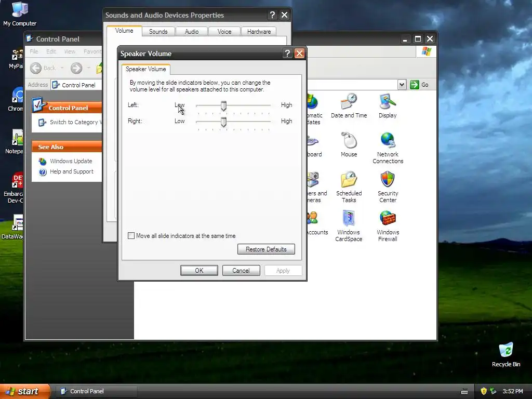532x399 pixels.
Task: Click the Forward arrow in Control Panel toolbar
Action: 76,68
